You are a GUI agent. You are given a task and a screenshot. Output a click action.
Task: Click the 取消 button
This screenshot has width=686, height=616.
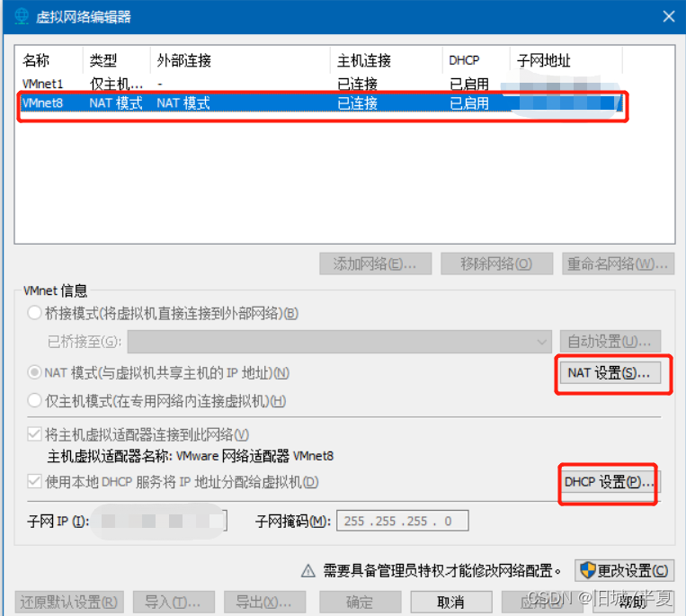(x=451, y=602)
